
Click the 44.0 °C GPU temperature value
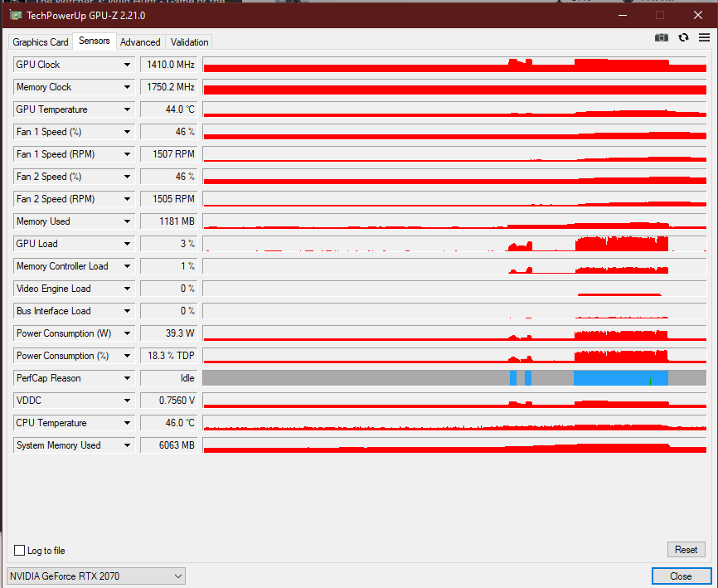[x=169, y=109]
